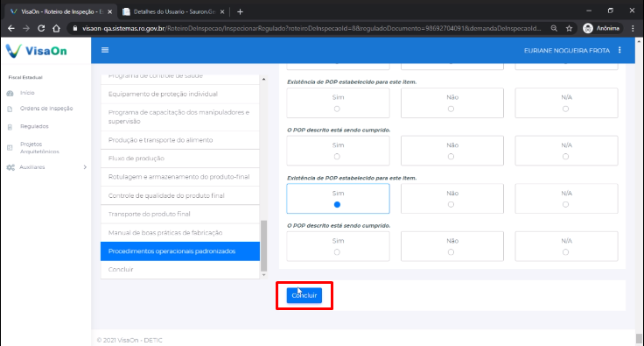Close the VisaOn Roteiro de Inspeção tab
The height and width of the screenshot is (346, 644).
tap(109, 12)
